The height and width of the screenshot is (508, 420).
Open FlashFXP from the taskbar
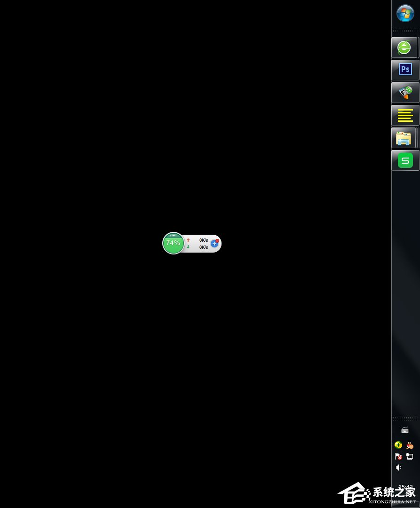tap(405, 92)
